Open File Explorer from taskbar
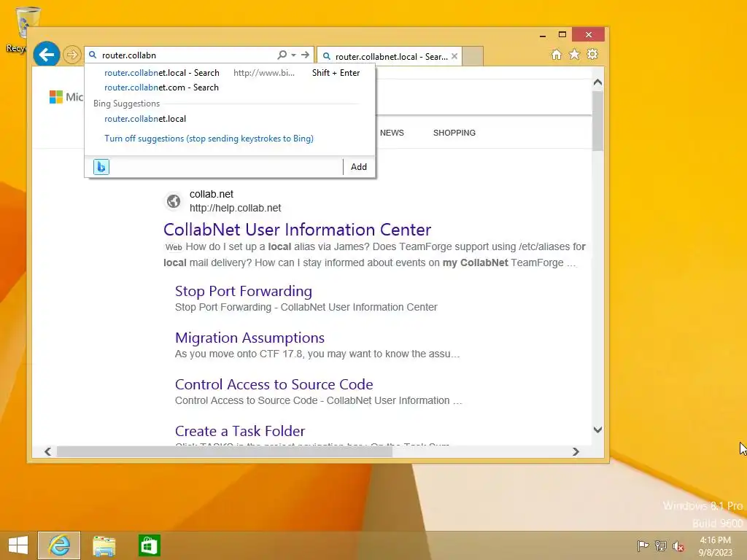This screenshot has width=747, height=560. point(104,545)
